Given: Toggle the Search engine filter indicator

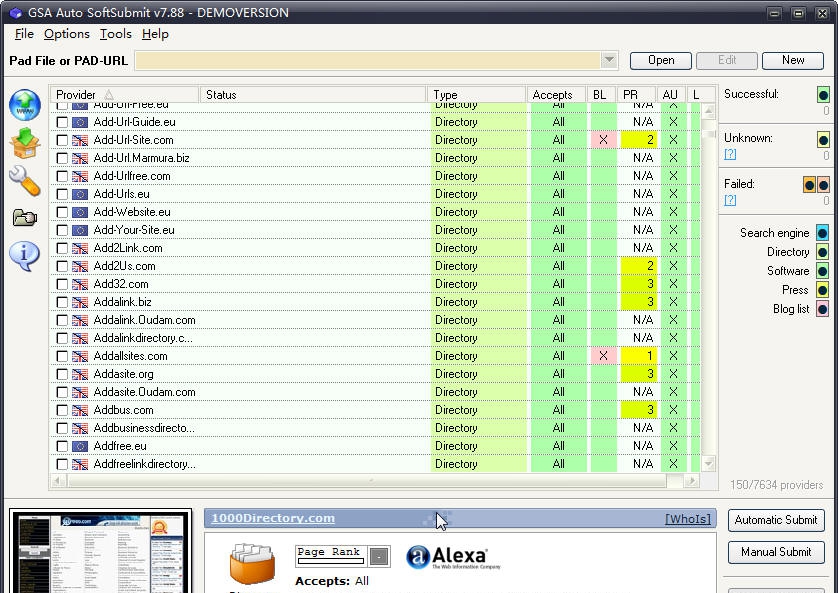Looking at the screenshot, I should 822,233.
